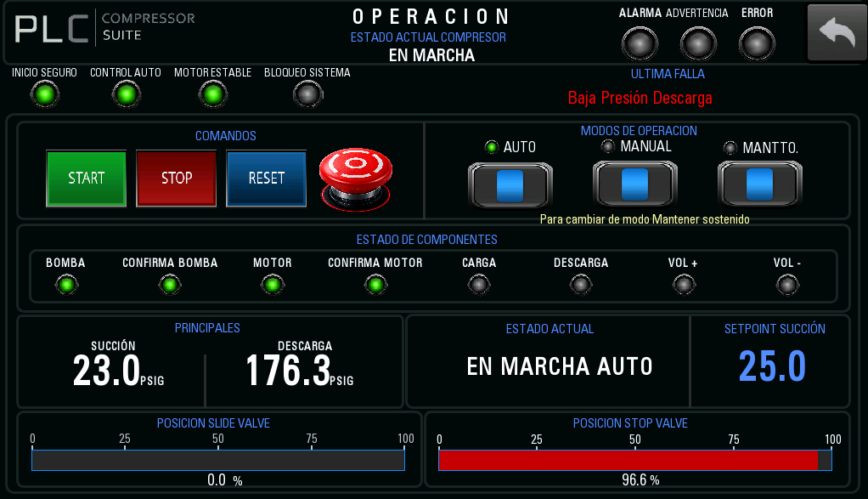Click the 0.0 % slide valve value
Image resolution: width=868 pixels, height=499 pixels.
tap(225, 479)
